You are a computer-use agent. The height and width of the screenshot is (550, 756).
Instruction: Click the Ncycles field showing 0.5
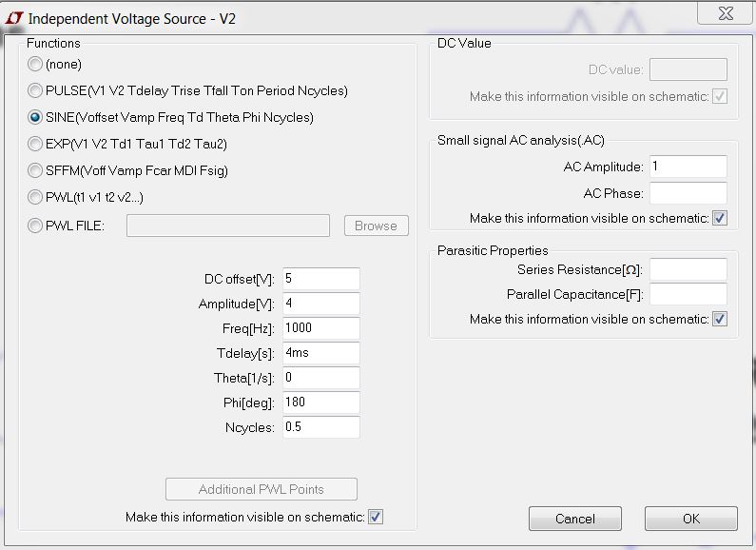(x=321, y=427)
